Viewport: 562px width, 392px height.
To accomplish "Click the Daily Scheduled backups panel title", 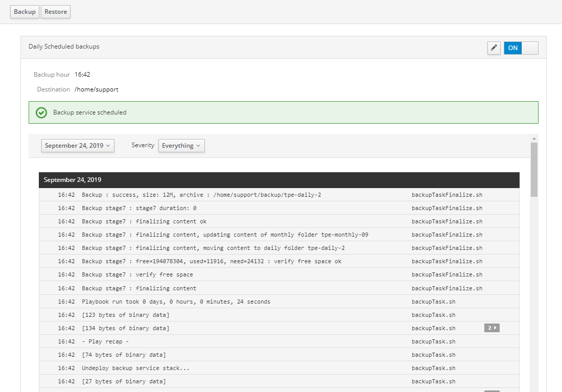I will pyautogui.click(x=64, y=47).
